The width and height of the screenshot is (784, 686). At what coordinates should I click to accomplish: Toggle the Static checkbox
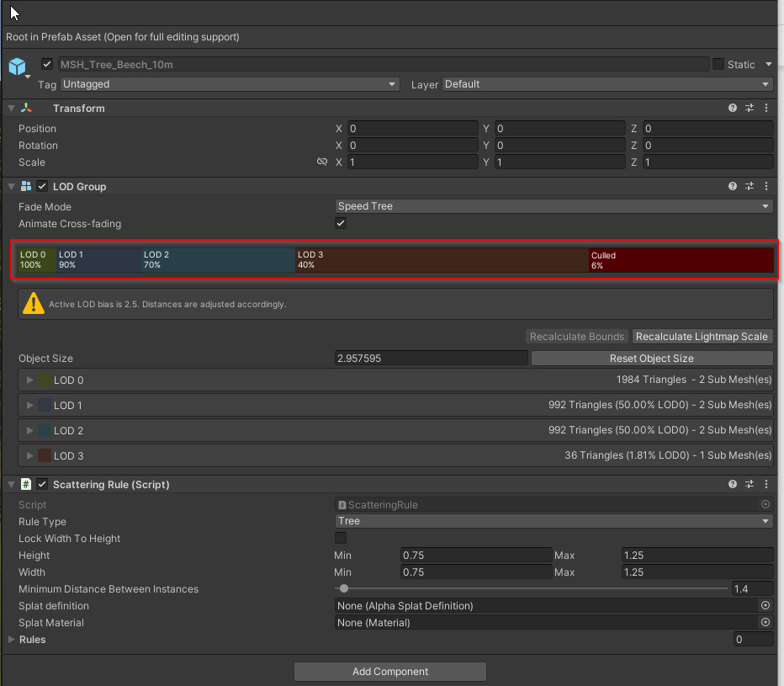pos(718,65)
